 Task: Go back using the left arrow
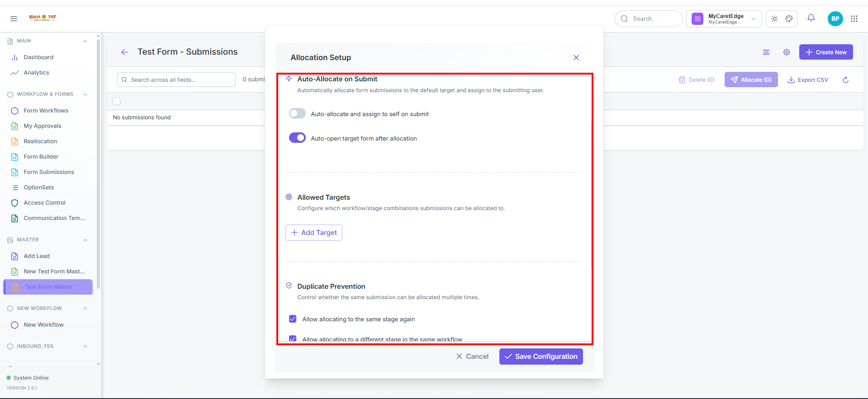(x=125, y=52)
